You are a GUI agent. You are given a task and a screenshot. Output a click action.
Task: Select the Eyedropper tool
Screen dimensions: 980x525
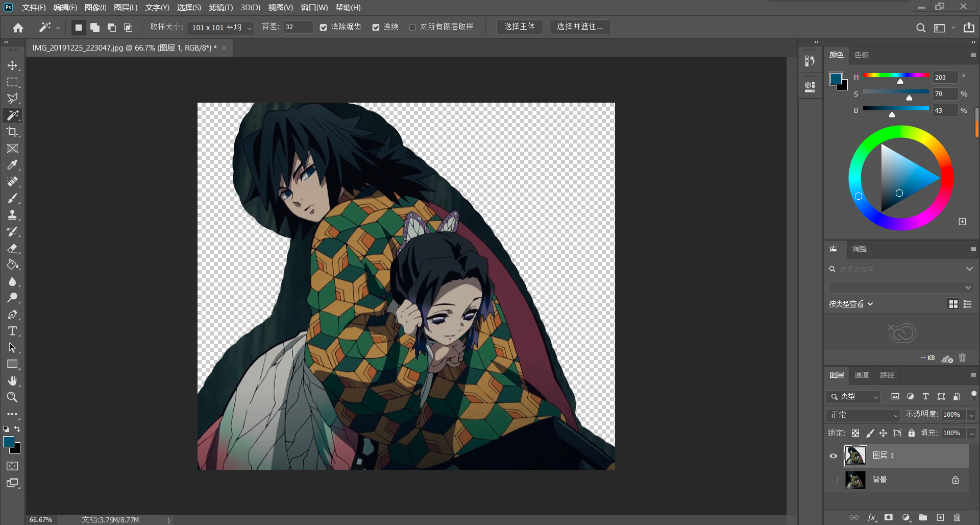point(12,164)
